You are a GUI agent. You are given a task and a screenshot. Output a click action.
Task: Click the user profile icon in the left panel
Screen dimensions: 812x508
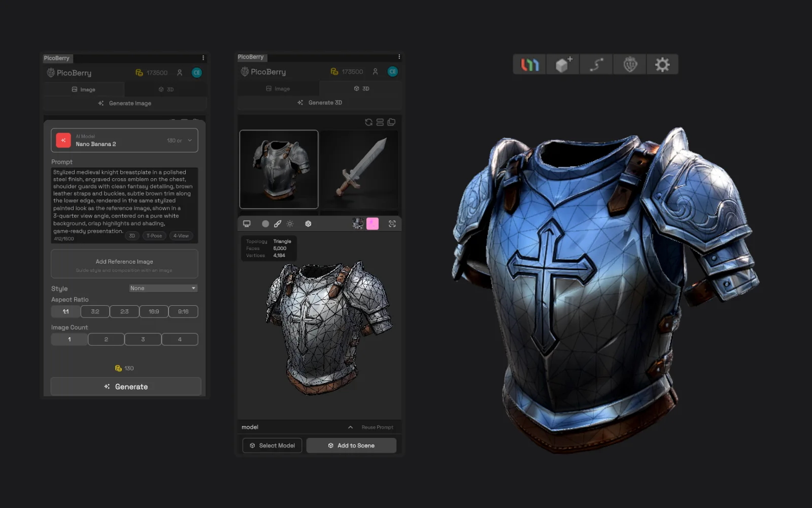[x=180, y=73]
